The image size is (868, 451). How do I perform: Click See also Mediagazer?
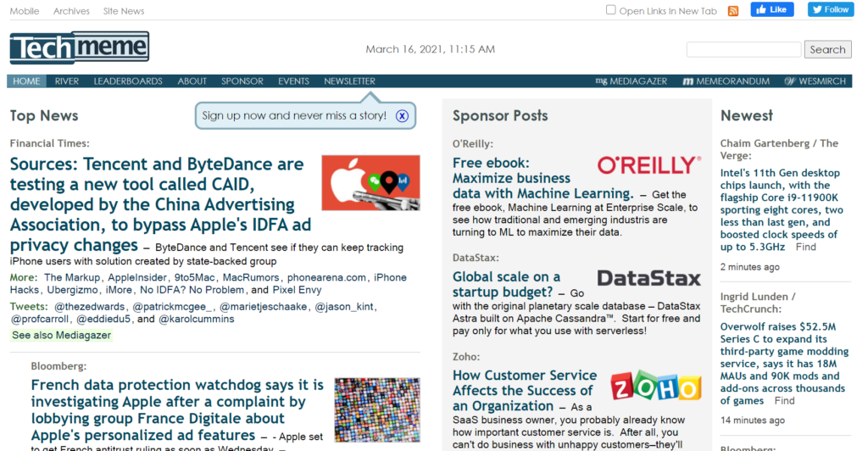61,336
